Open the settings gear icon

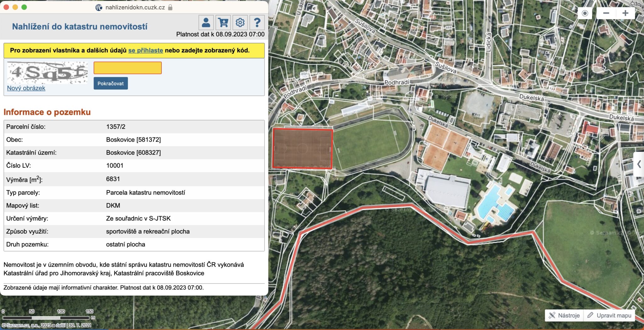[240, 23]
